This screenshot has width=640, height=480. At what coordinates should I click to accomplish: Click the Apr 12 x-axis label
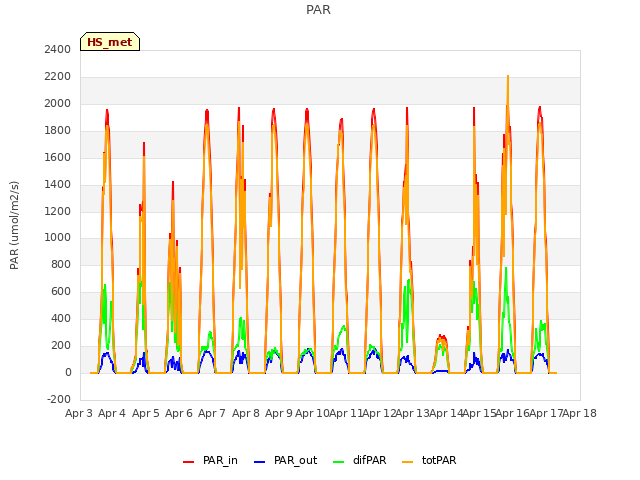[x=379, y=413]
